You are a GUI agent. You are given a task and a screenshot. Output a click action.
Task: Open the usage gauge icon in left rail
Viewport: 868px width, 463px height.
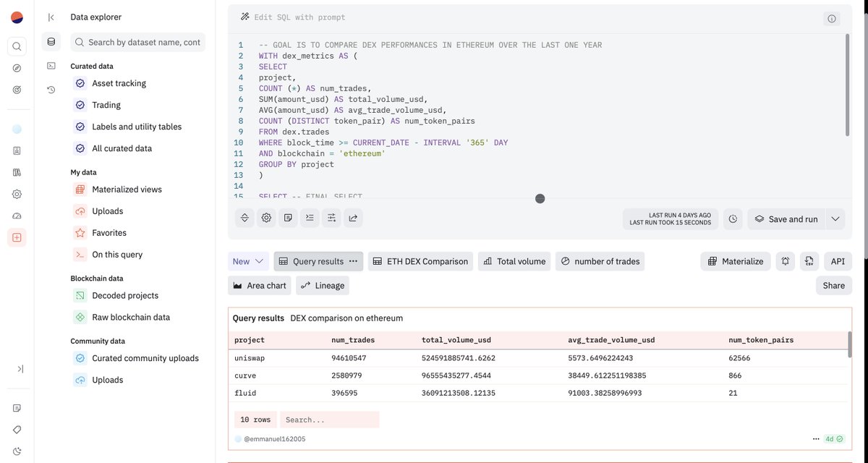17,216
